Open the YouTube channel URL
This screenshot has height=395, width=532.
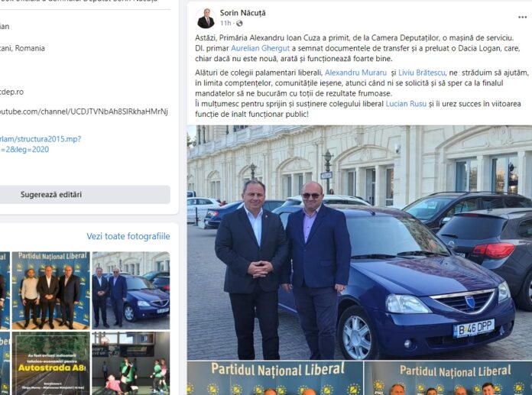pos(84,112)
